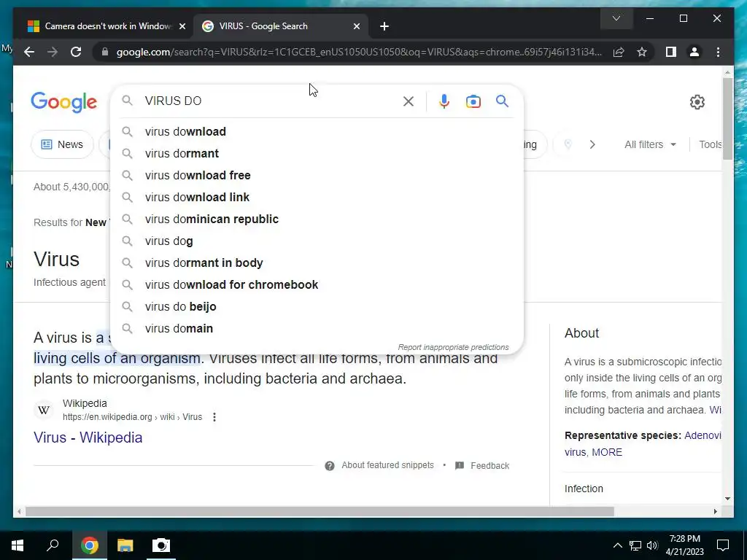Share this page from the address bar
The image size is (747, 560).
(x=619, y=52)
